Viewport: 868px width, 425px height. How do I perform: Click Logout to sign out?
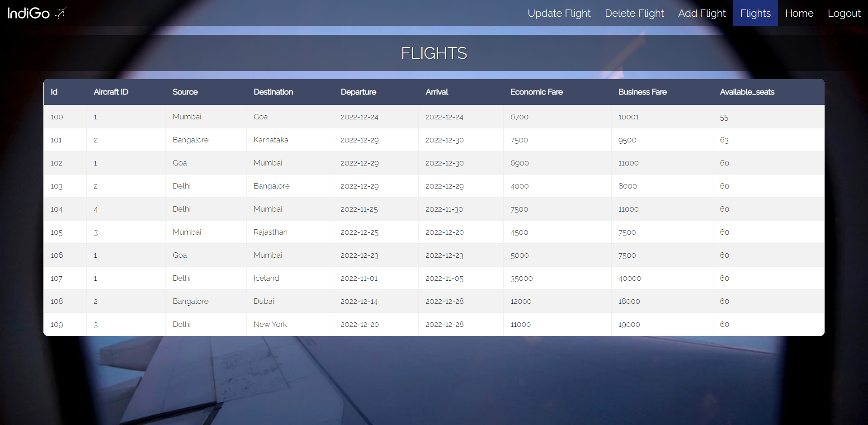(844, 13)
